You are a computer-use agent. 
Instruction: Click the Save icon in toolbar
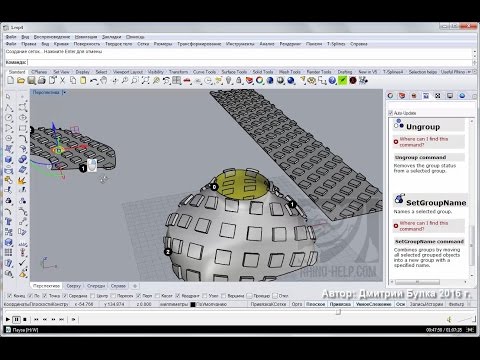(31, 80)
